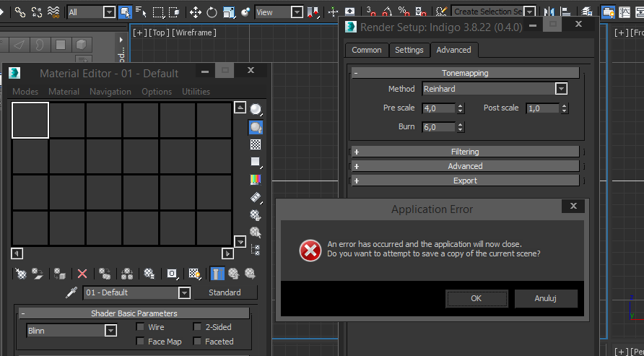644x356 pixels.
Task: Select the Rotate tool in main toolbar
Action: click(x=212, y=12)
